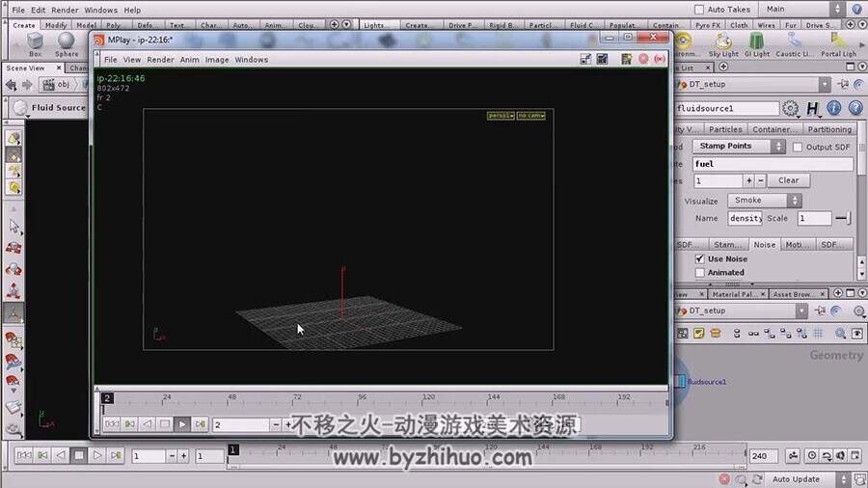Click minus button beside the count field
The height and width of the screenshot is (488, 868).
[761, 180]
